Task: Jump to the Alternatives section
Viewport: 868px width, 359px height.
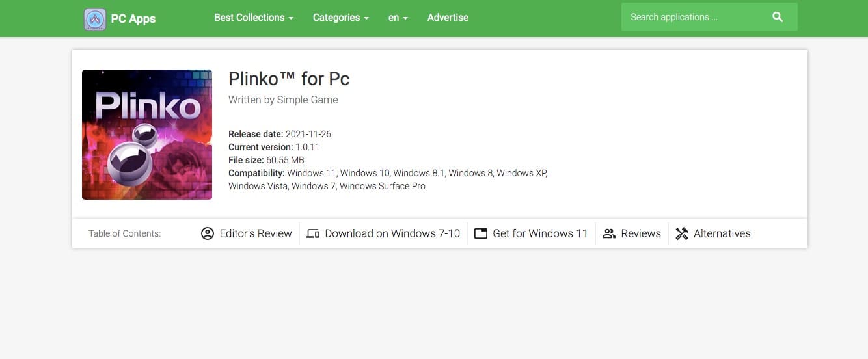Action: (x=713, y=233)
